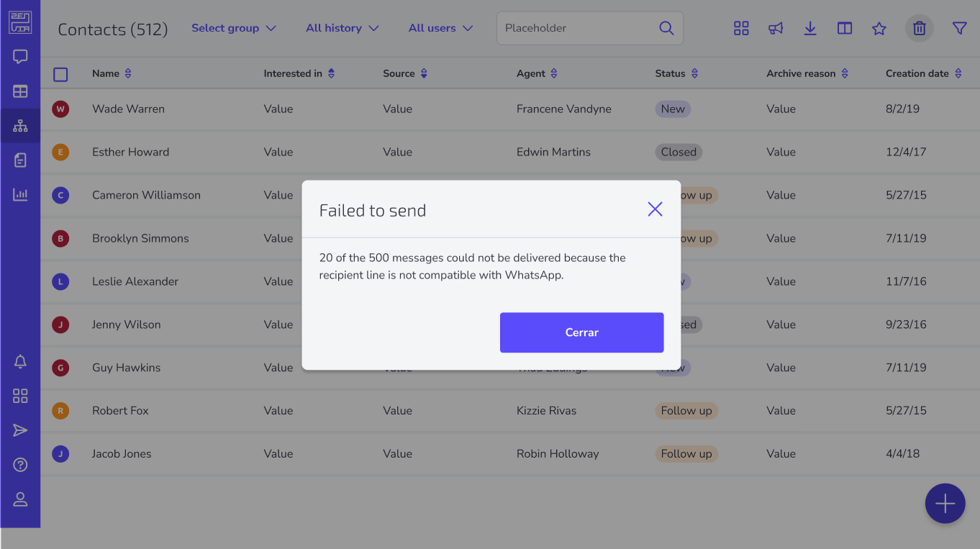The height and width of the screenshot is (549, 980).
Task: Click the round plus add button
Action: click(945, 503)
